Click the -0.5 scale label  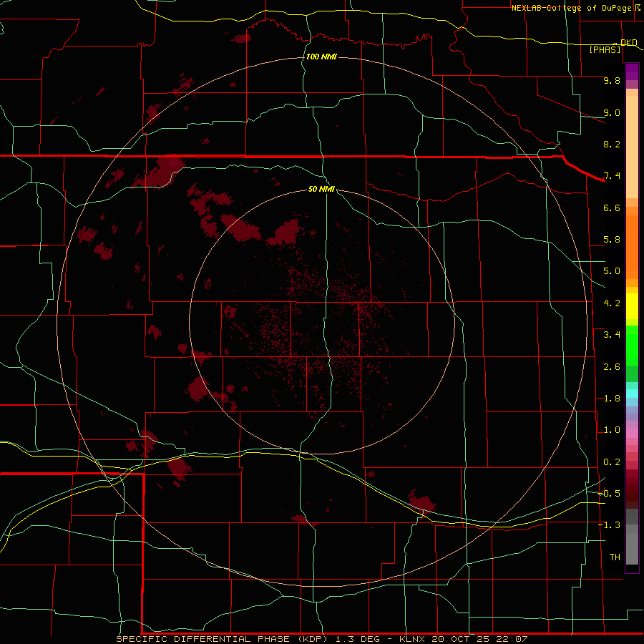pos(609,494)
